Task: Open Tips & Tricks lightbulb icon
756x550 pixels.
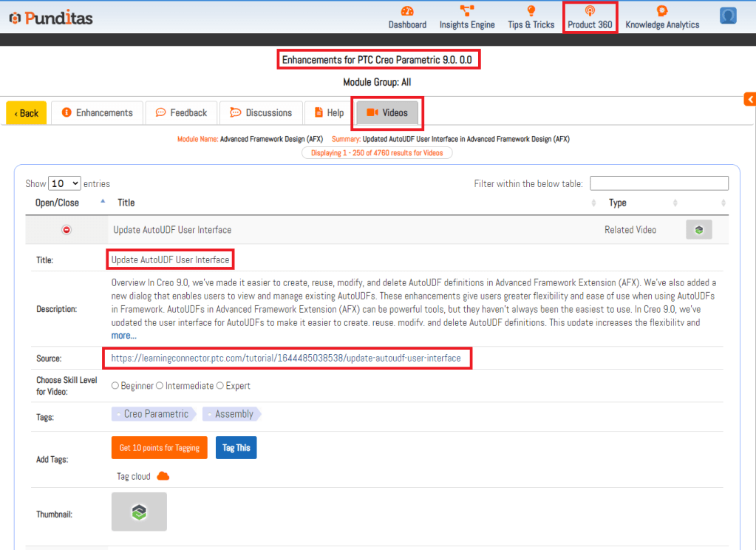Action: (531, 11)
